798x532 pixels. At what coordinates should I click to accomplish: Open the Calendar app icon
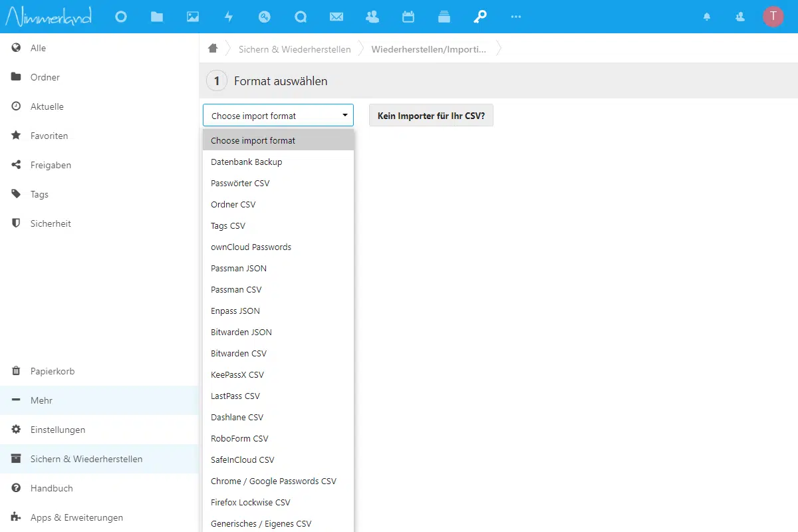(x=408, y=17)
